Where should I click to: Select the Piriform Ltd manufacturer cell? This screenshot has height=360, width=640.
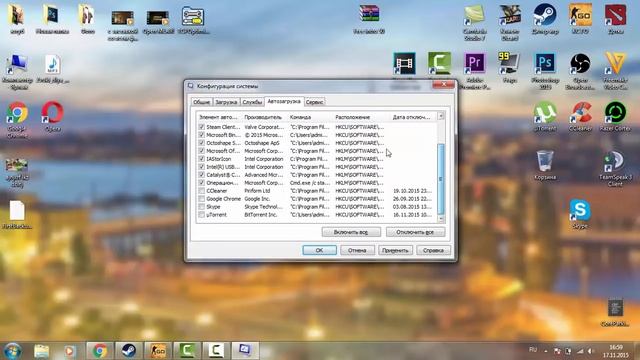pyautogui.click(x=258, y=191)
